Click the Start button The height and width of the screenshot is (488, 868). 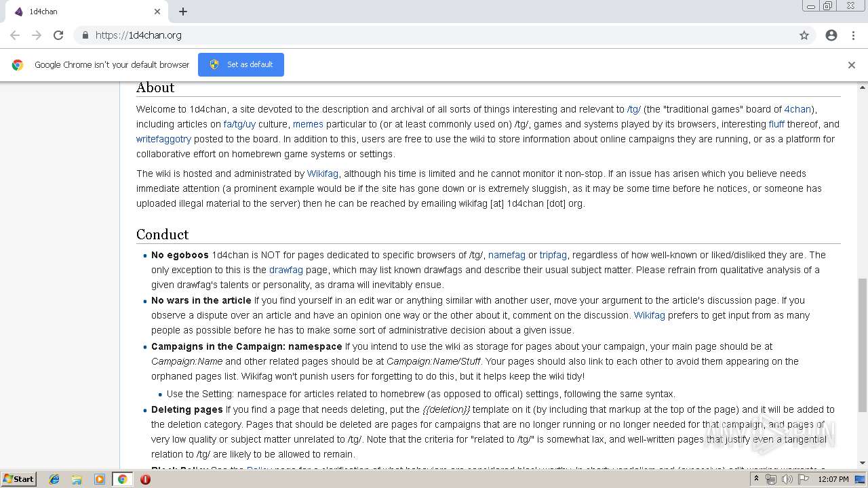pyautogui.click(x=19, y=479)
